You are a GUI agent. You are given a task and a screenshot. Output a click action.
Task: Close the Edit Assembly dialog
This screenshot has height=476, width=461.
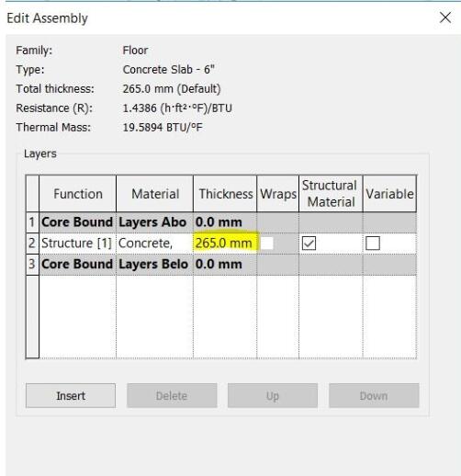tap(445, 17)
